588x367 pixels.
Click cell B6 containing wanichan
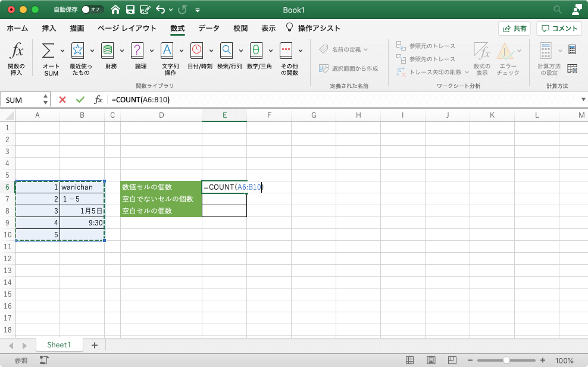[x=82, y=187]
